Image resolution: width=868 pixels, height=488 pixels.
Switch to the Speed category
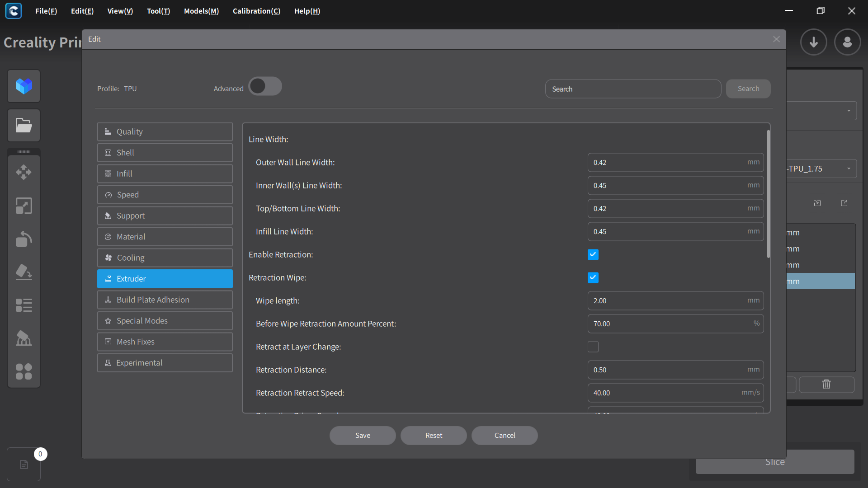click(x=165, y=195)
